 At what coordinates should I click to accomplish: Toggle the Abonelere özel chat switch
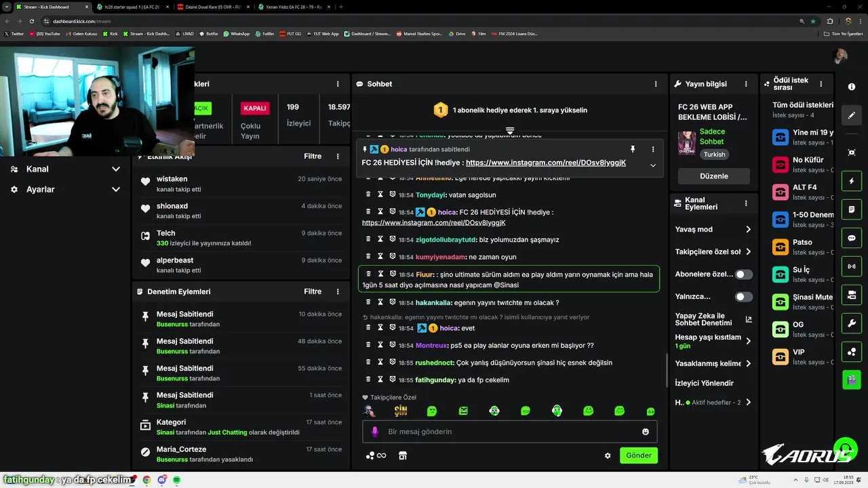pos(744,274)
